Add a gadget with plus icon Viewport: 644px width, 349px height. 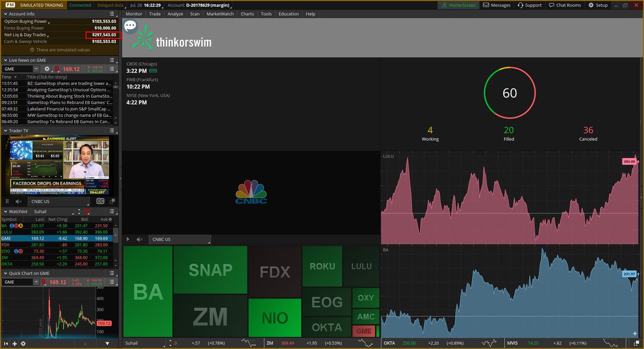(14, 344)
